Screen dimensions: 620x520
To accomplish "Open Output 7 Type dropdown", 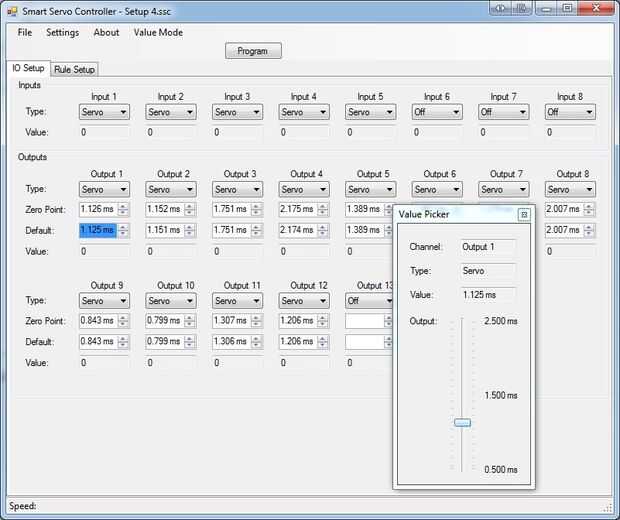I will 503,190.
